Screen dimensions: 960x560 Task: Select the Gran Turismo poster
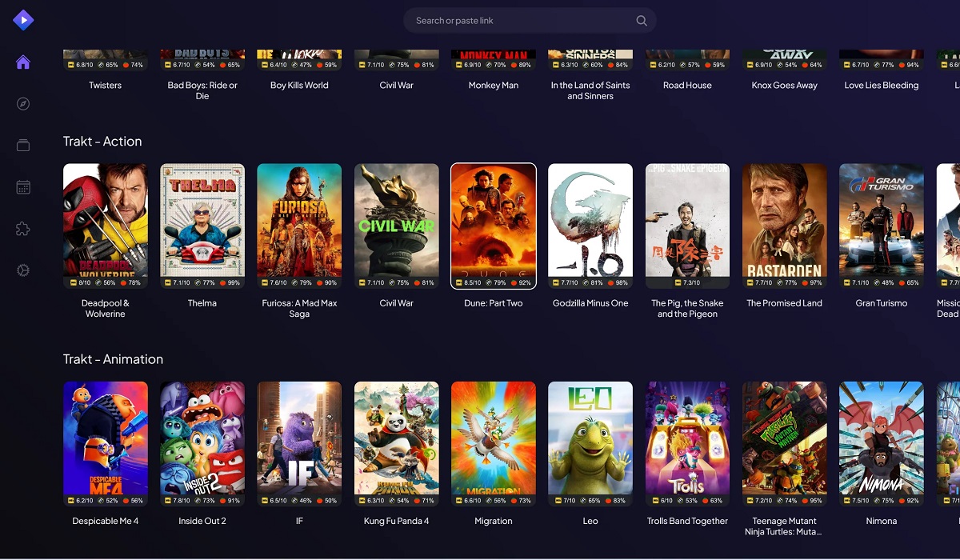pyautogui.click(x=881, y=225)
